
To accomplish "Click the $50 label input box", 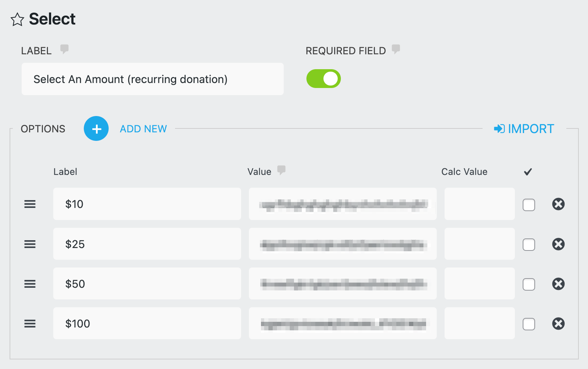I will [147, 283].
